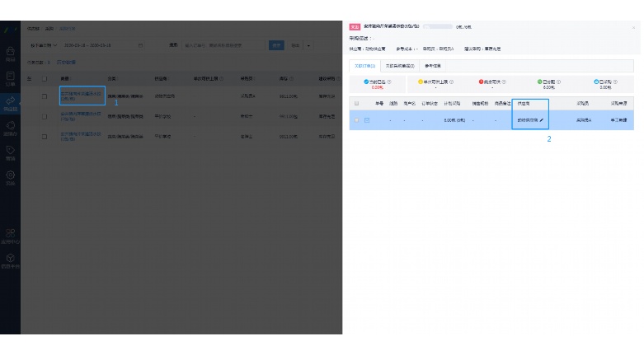
Task: Click the 导出 export button
Action: 295,45
